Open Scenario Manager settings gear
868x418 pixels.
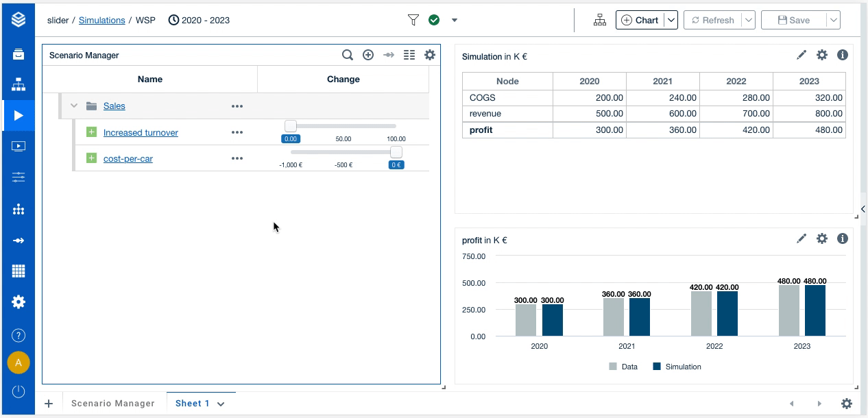point(430,56)
